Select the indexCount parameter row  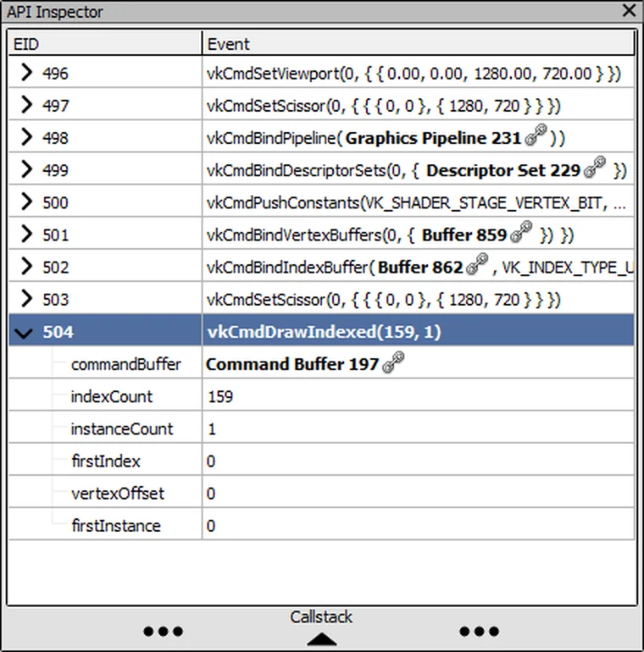pos(322,396)
